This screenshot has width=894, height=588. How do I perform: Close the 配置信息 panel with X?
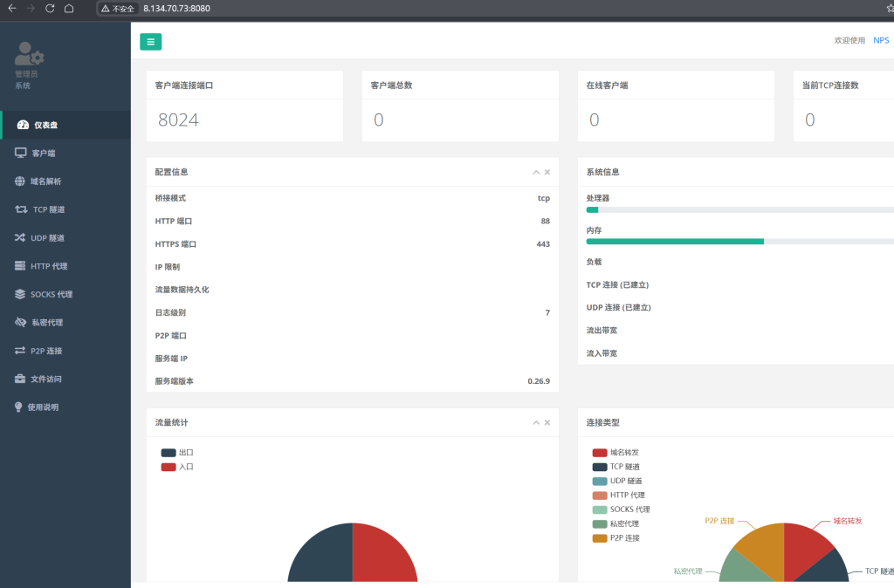coord(547,173)
